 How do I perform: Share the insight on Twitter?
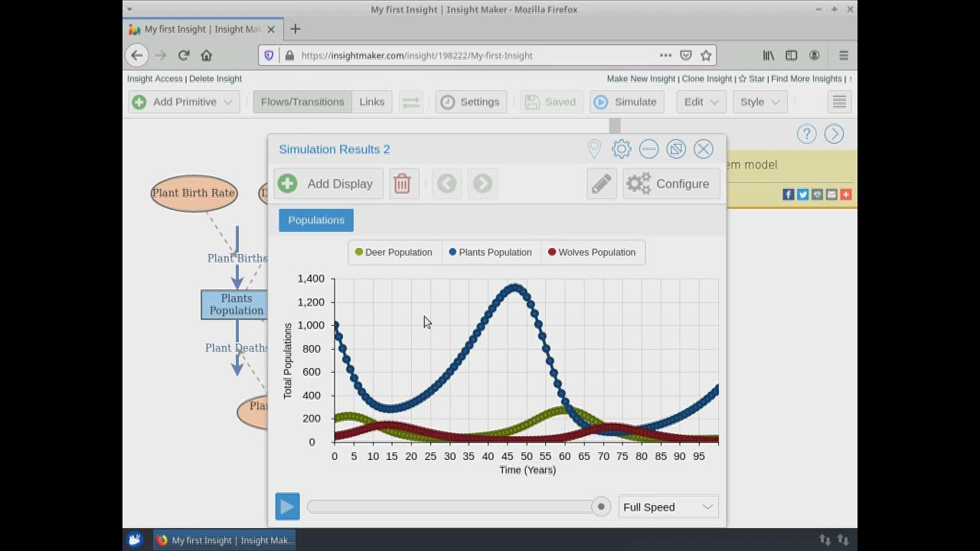click(x=803, y=194)
